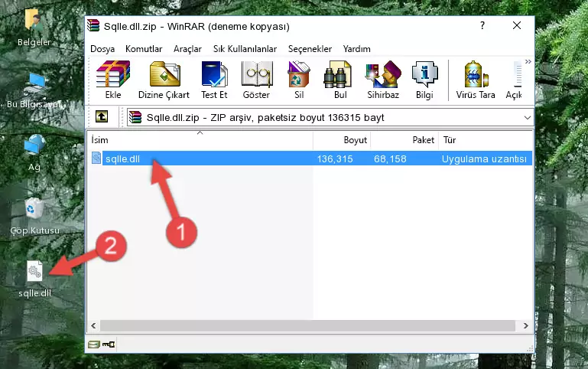
Task: Click the WinRAR title bar app icon
Action: click(x=93, y=25)
